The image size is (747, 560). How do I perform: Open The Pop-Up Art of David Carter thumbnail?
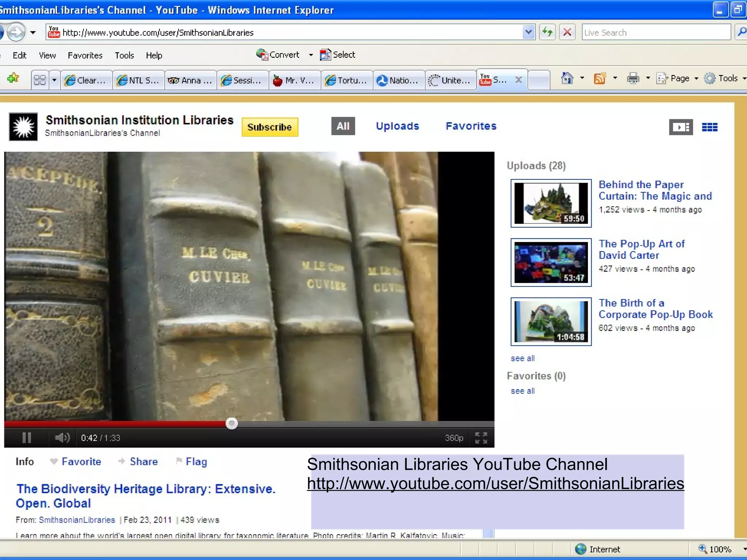tap(551, 262)
